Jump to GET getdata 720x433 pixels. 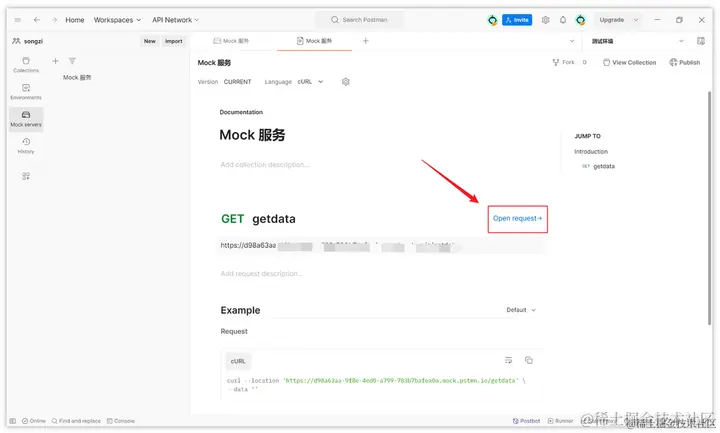coord(598,166)
